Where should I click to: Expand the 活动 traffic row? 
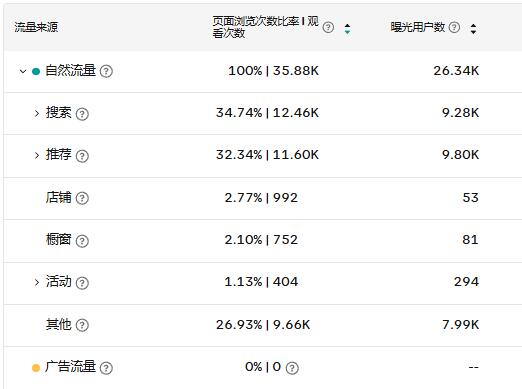(x=37, y=282)
